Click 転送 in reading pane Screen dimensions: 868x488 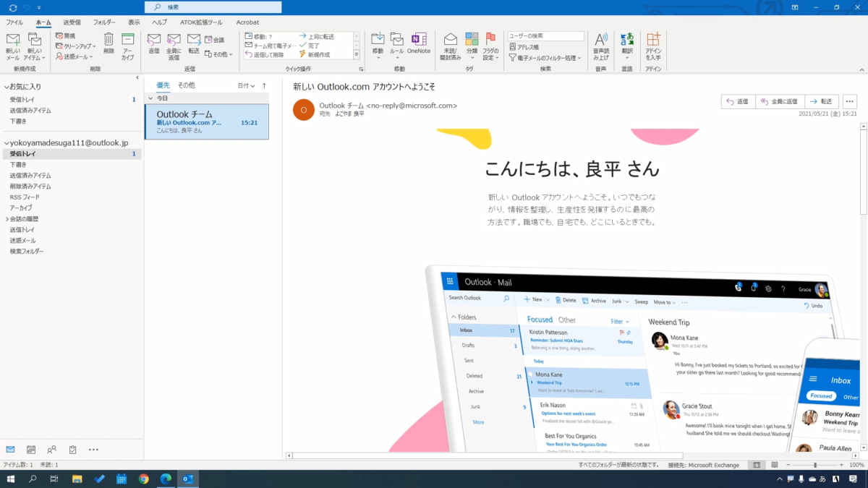[x=822, y=102]
